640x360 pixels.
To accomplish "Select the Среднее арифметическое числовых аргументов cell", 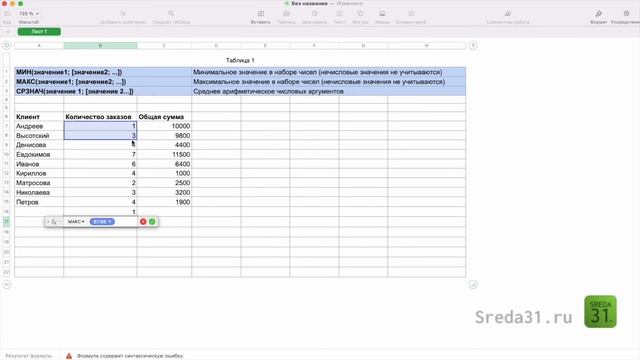I will pyautogui.click(x=329, y=91).
